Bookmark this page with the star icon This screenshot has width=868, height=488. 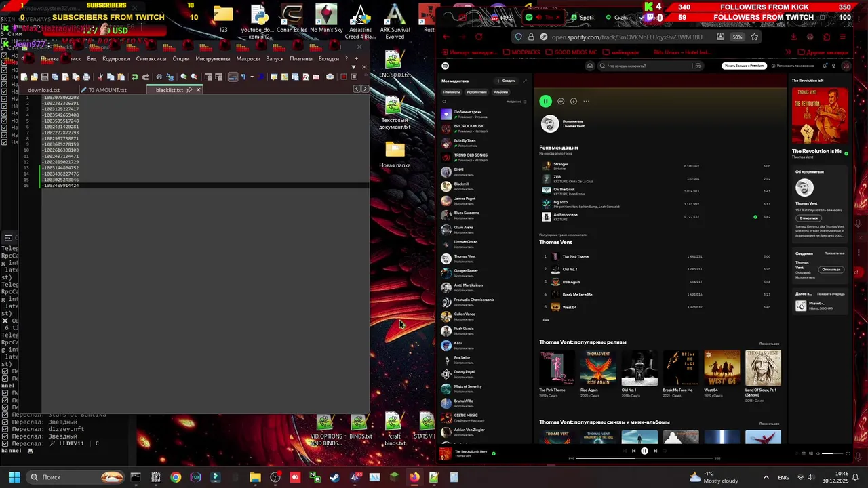click(x=754, y=37)
